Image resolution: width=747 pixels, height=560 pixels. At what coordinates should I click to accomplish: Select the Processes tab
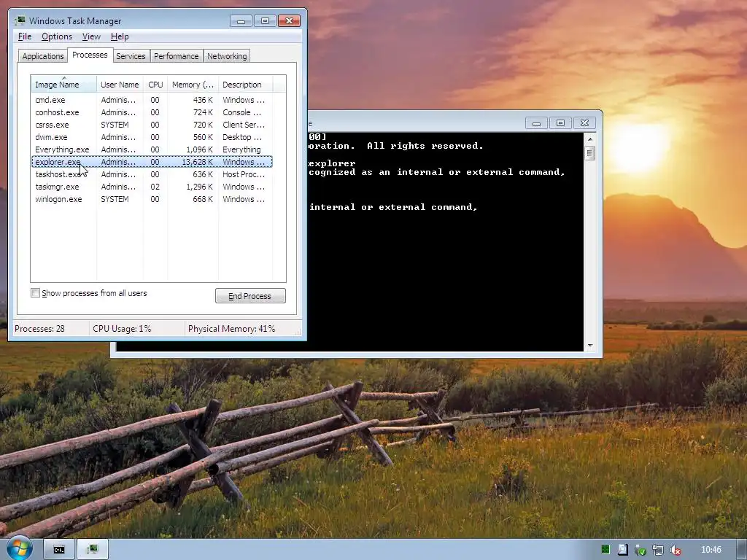(x=90, y=55)
